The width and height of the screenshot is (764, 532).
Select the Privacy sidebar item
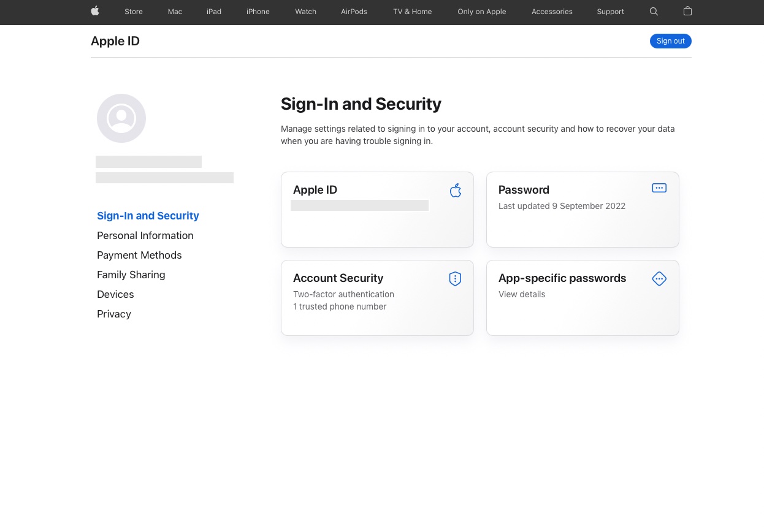point(114,314)
